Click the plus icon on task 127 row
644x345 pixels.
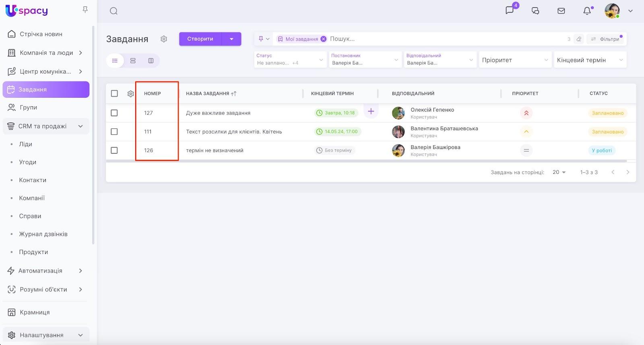click(371, 112)
